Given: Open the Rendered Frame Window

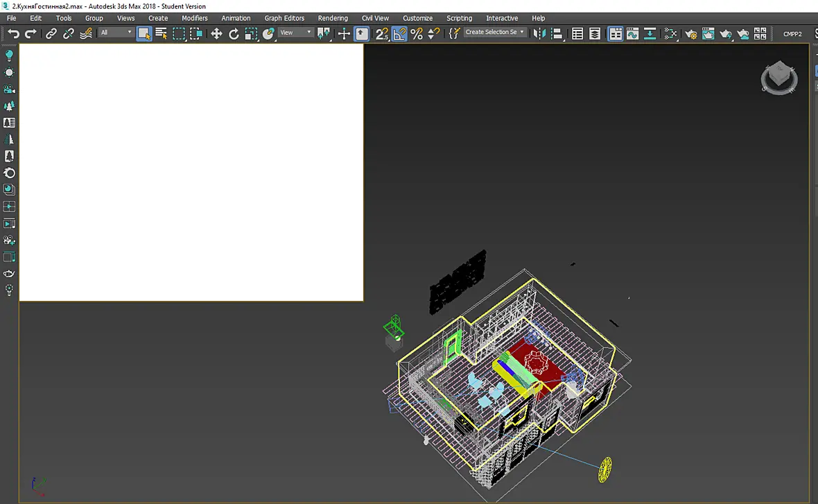Looking at the screenshot, I should point(708,34).
